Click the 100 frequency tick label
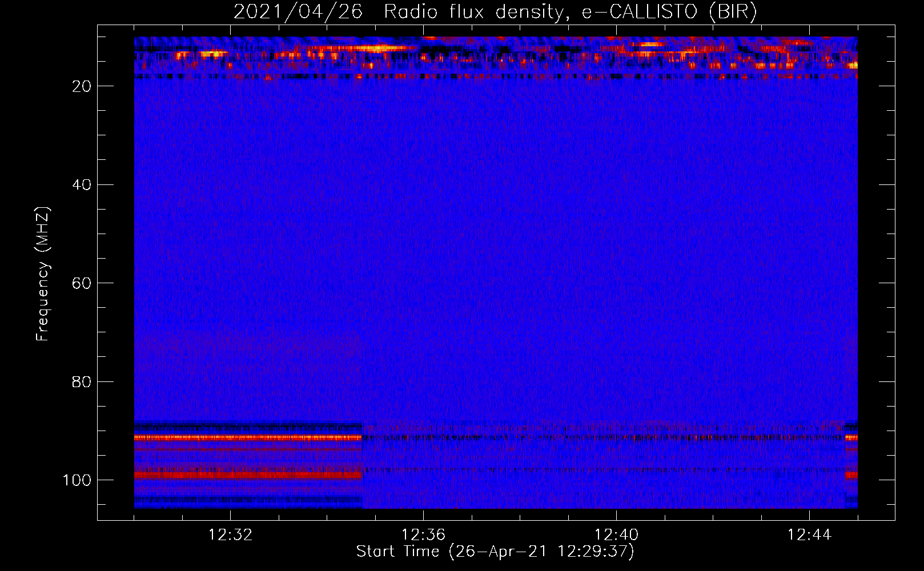The width and height of the screenshot is (924, 571). (x=77, y=480)
